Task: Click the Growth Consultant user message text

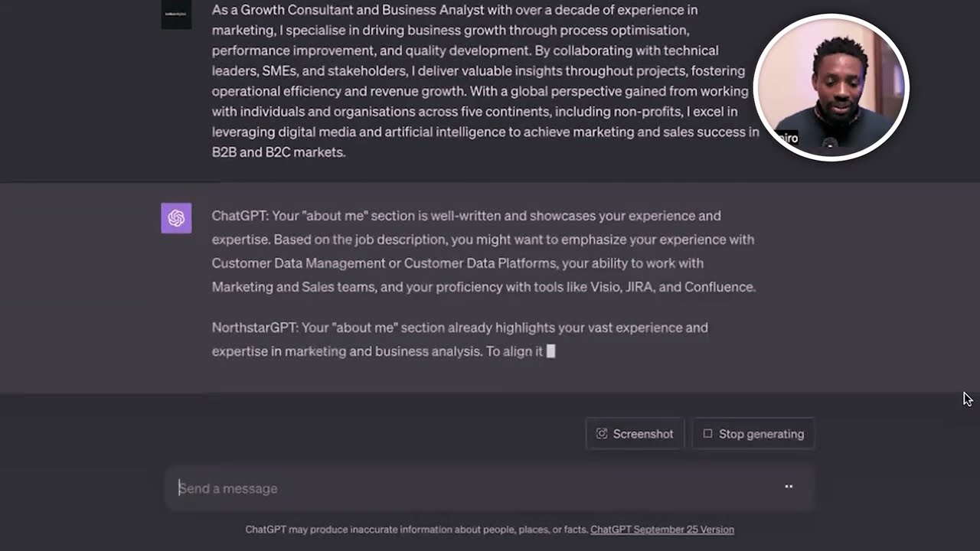Action: click(485, 81)
